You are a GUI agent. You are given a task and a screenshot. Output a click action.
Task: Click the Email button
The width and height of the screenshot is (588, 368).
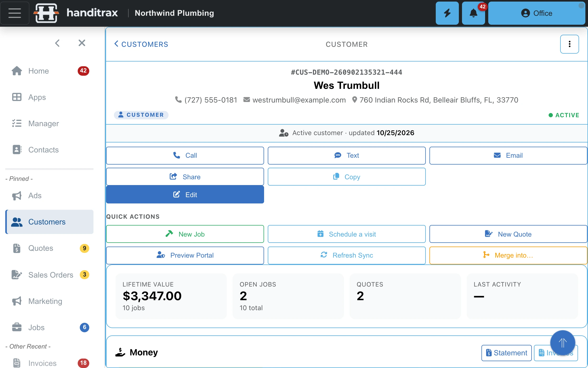click(x=508, y=155)
